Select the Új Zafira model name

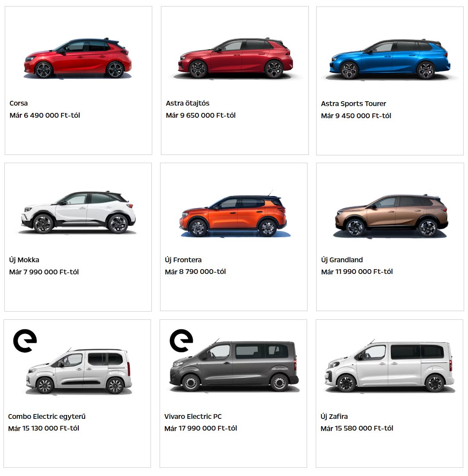[x=334, y=416]
